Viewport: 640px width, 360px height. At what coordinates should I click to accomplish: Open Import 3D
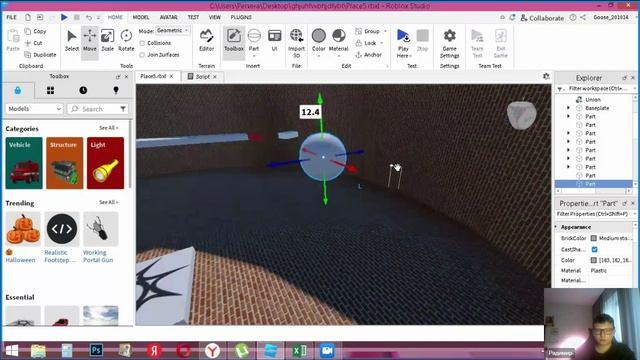pyautogui.click(x=296, y=43)
